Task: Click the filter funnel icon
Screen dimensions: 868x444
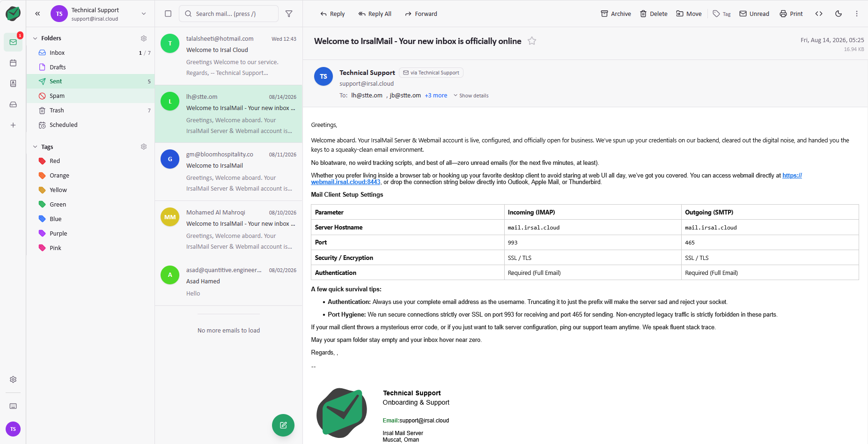Action: (x=289, y=14)
